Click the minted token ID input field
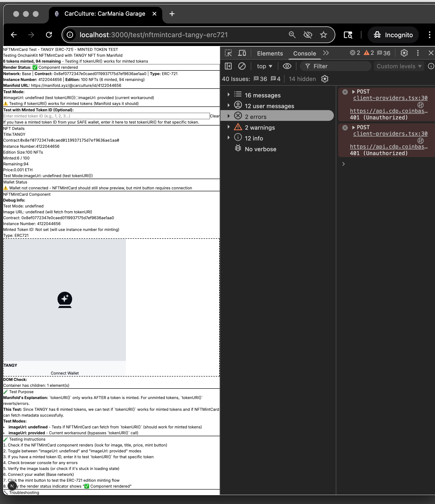This screenshot has width=435, height=504. (106, 116)
